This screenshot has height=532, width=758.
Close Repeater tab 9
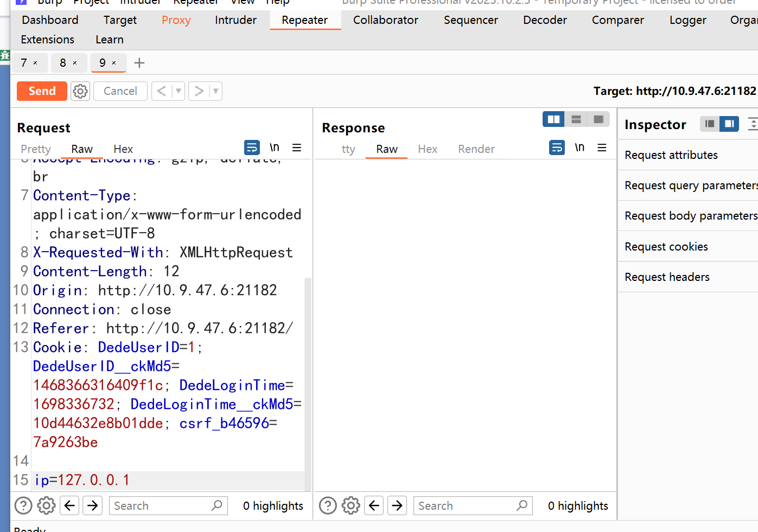[114, 63]
